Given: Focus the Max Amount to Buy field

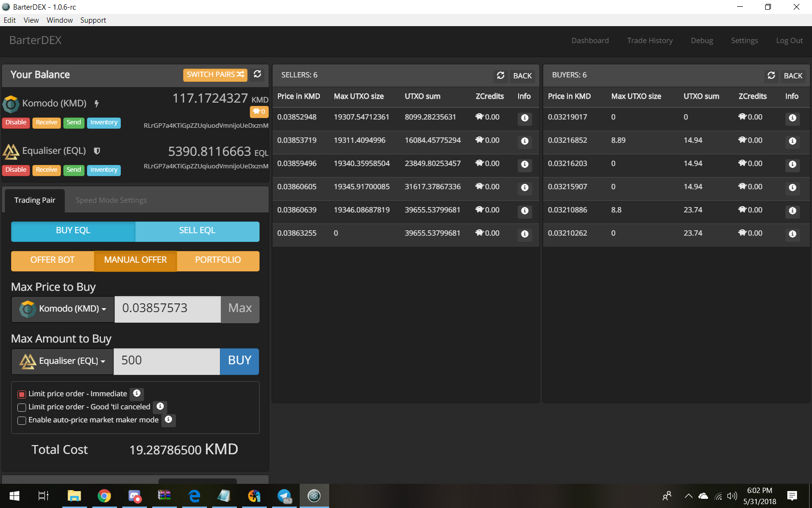Looking at the screenshot, I should [167, 361].
